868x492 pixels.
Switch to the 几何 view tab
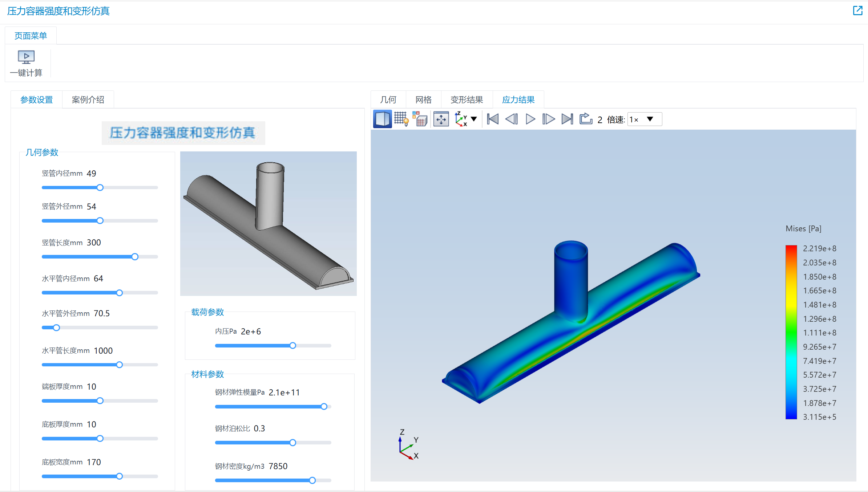388,99
